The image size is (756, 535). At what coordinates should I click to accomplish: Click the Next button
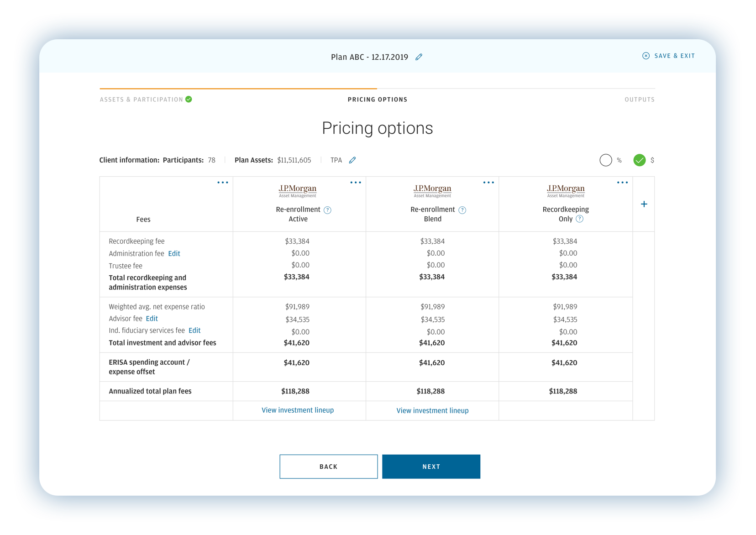431,467
